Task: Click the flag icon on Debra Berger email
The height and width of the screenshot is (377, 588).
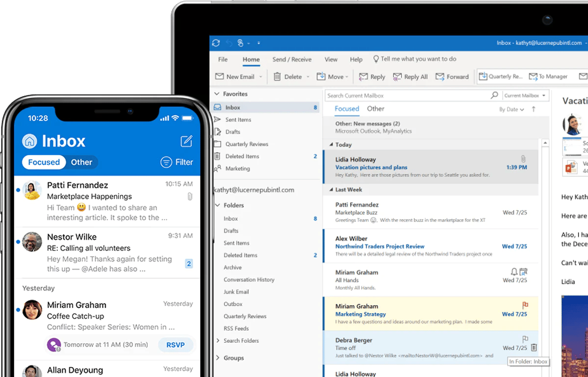Action: click(525, 339)
